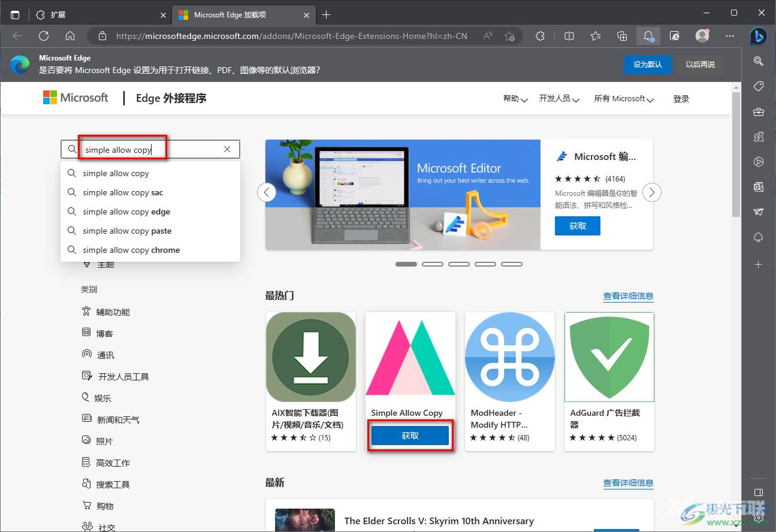Click 以后再说 button
Viewport: 776px width, 532px height.
pyautogui.click(x=700, y=64)
